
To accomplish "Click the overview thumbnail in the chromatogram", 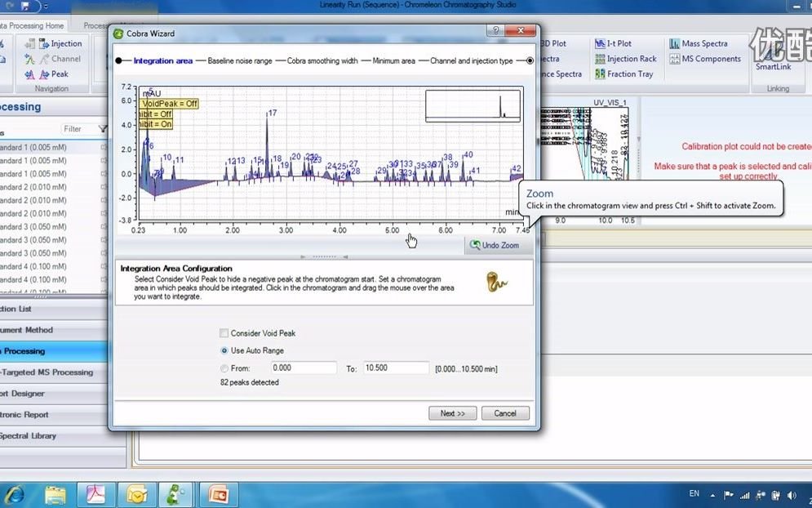I will (x=473, y=105).
